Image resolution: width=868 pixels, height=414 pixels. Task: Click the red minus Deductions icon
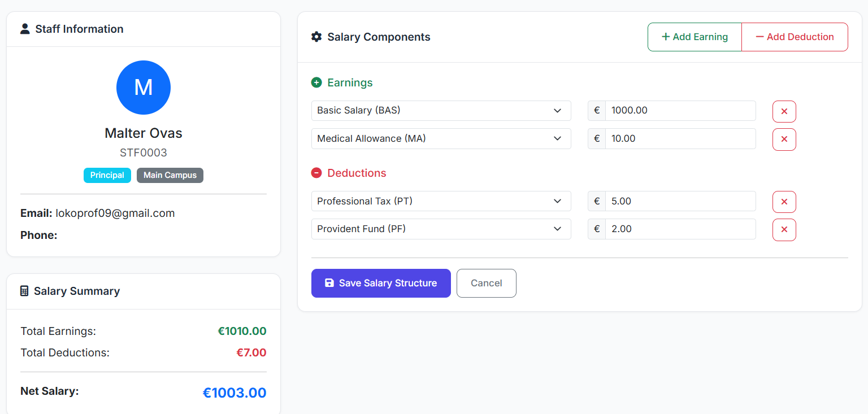coord(316,173)
